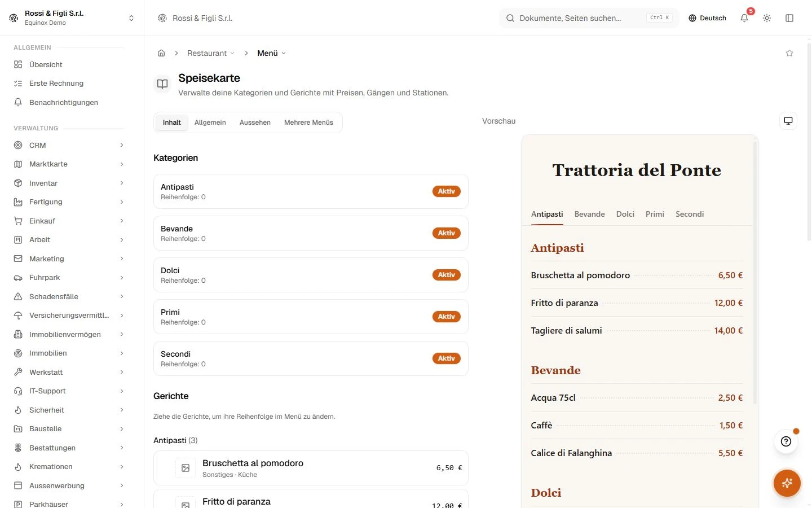Viewport: 812px width, 508px height.
Task: Click the Aktiv badge for Primi
Action: 447,317
